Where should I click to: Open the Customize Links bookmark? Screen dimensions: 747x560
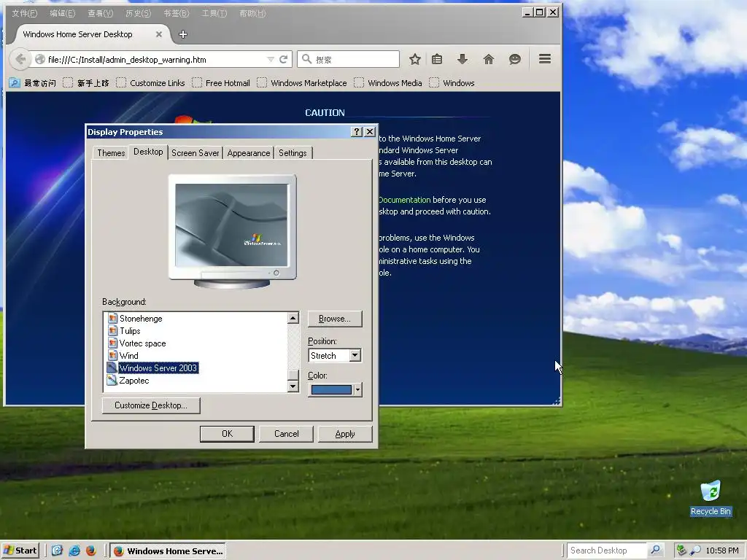(x=150, y=83)
